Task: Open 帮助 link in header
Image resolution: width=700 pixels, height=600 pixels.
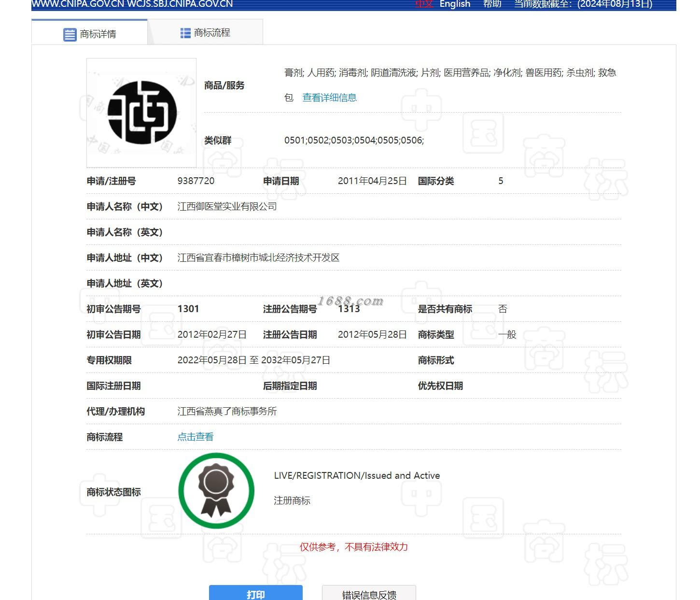Action: point(492,4)
